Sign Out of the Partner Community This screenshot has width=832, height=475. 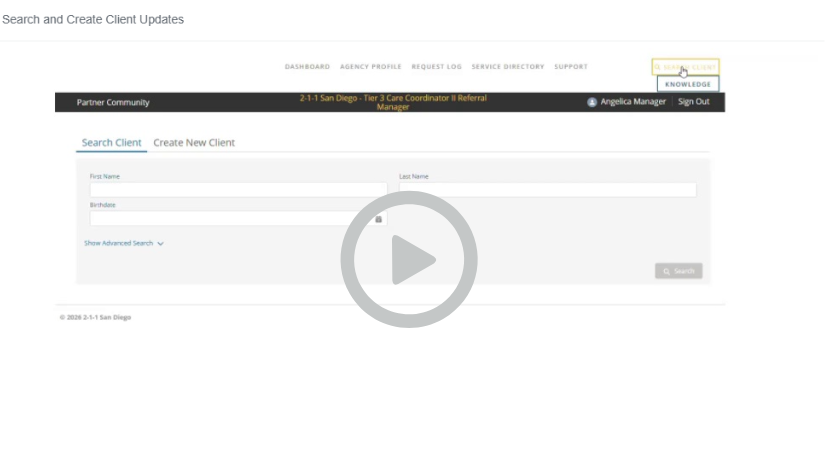694,101
